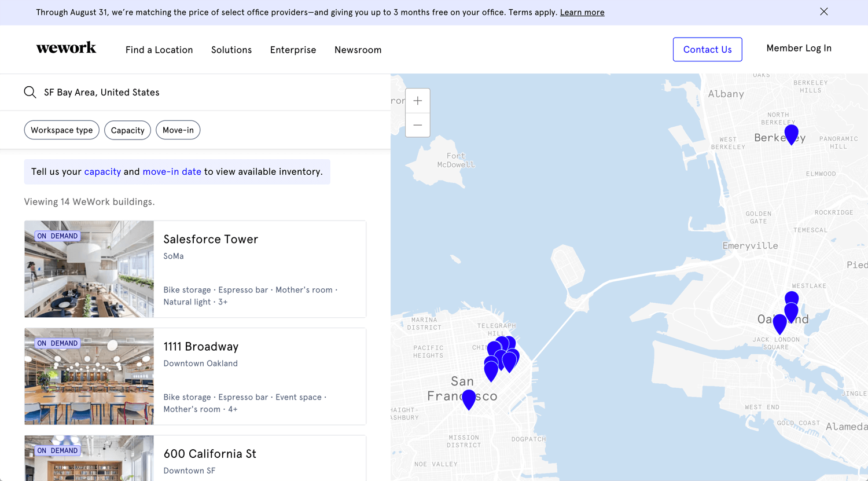
Task: Select the 1111 Broadway title
Action: [x=201, y=346]
